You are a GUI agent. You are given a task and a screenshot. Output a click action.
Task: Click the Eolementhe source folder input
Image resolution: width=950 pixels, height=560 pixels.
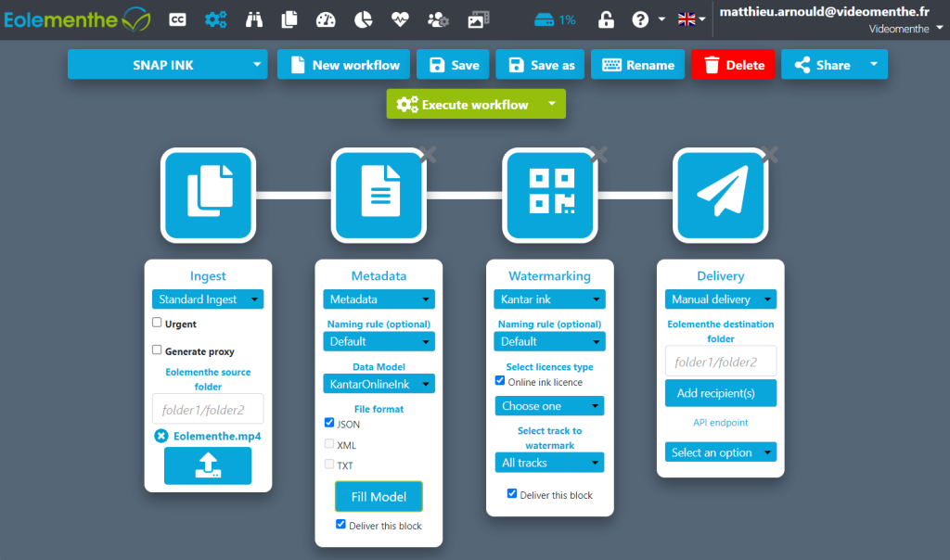click(208, 409)
